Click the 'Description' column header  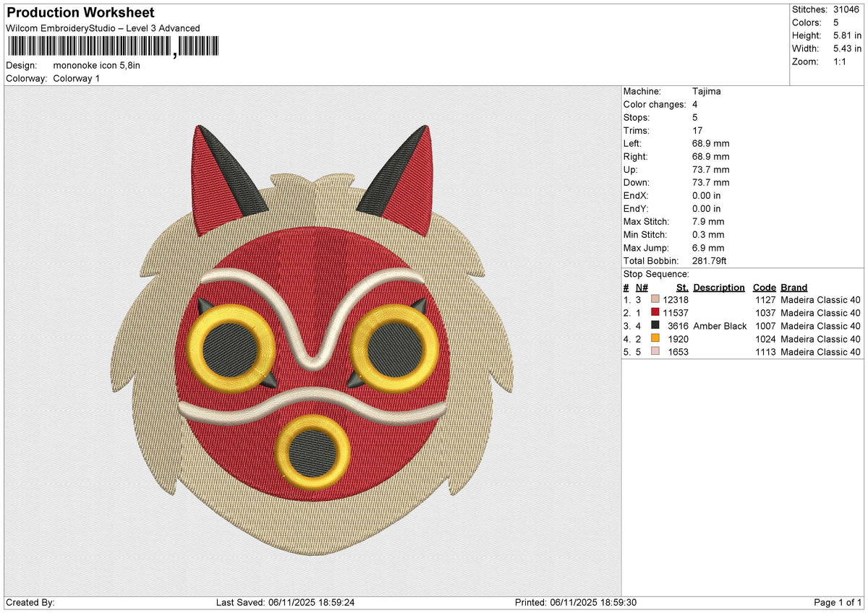tap(719, 287)
